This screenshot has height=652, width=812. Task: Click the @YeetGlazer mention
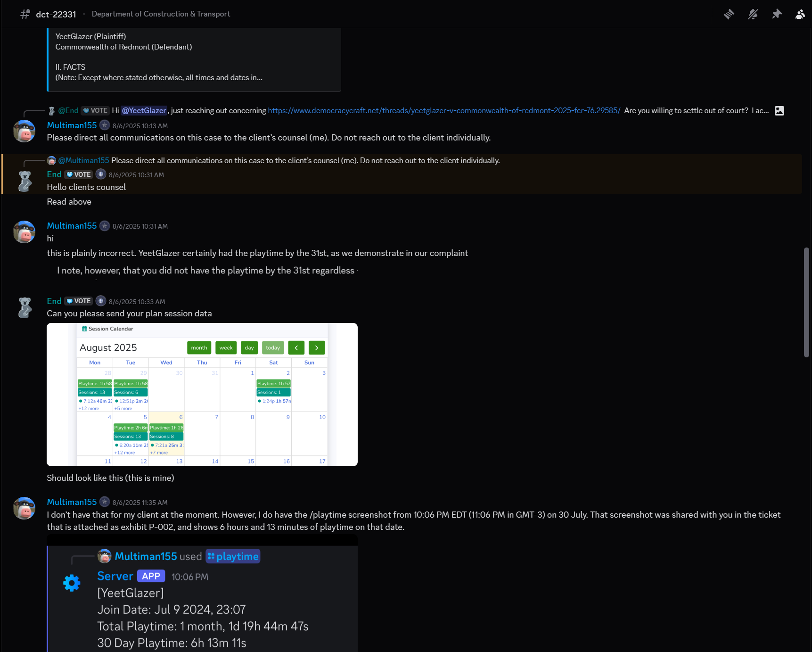click(x=144, y=111)
